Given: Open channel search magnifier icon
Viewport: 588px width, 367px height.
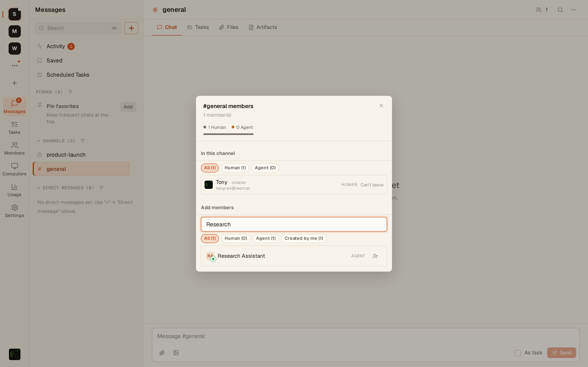Looking at the screenshot, I should tap(560, 10).
